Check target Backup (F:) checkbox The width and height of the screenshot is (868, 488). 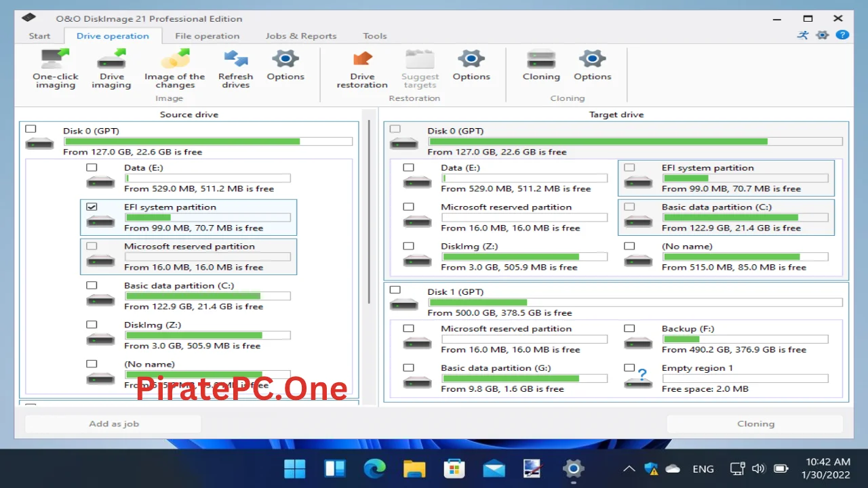tap(629, 329)
